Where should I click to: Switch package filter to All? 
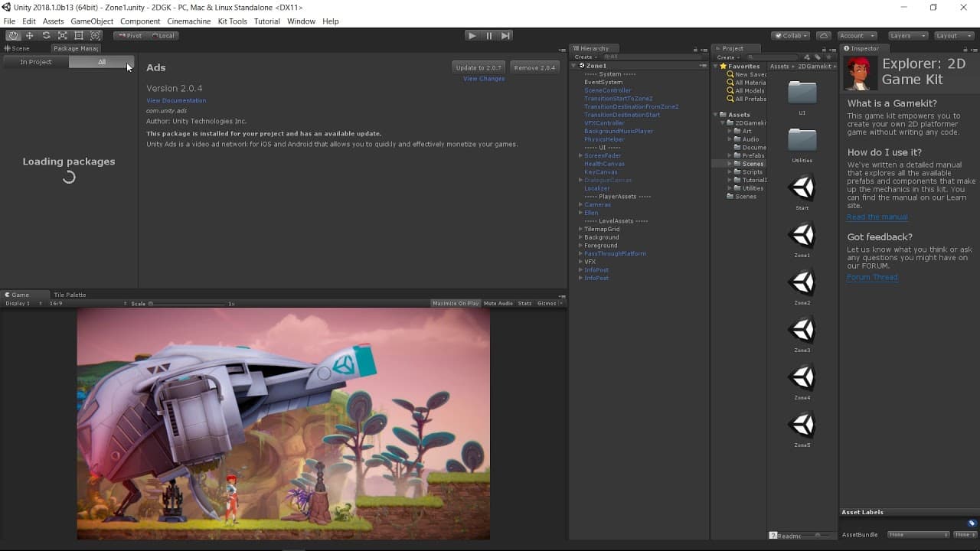pyautogui.click(x=102, y=62)
